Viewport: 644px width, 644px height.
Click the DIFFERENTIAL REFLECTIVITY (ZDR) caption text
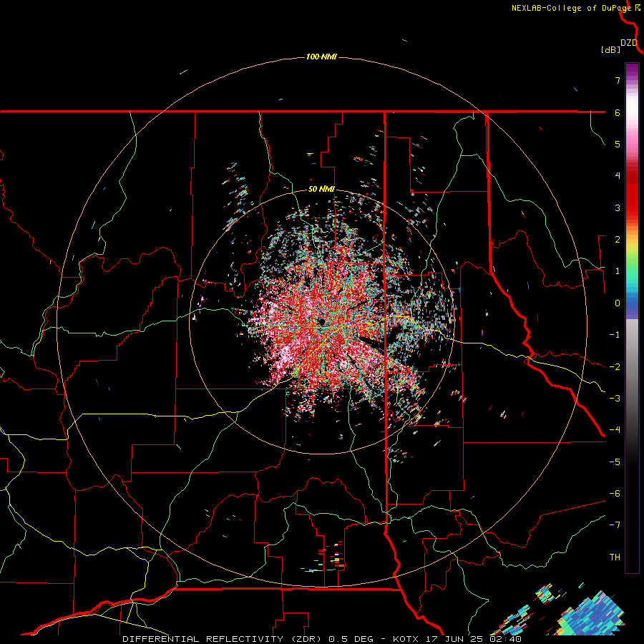[224, 639]
